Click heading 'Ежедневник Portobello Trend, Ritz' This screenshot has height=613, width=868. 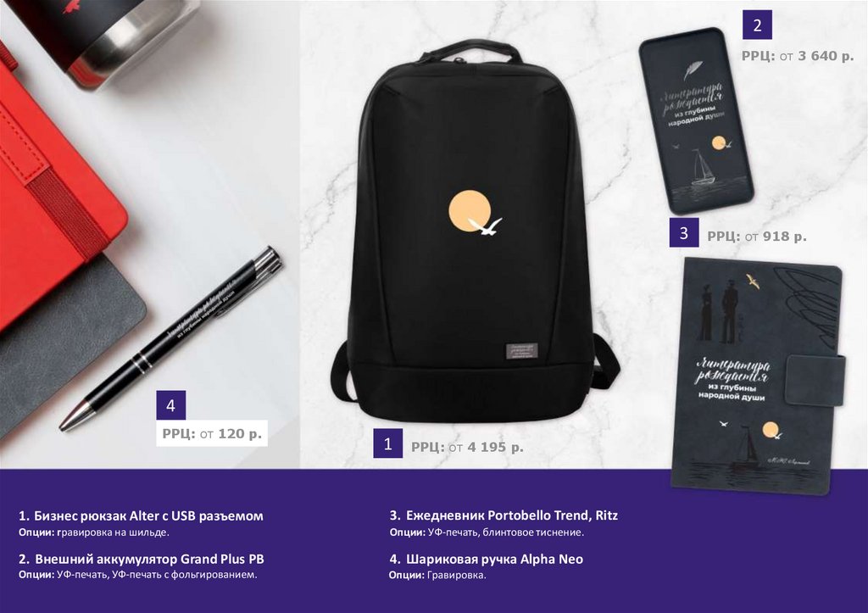coord(512,515)
